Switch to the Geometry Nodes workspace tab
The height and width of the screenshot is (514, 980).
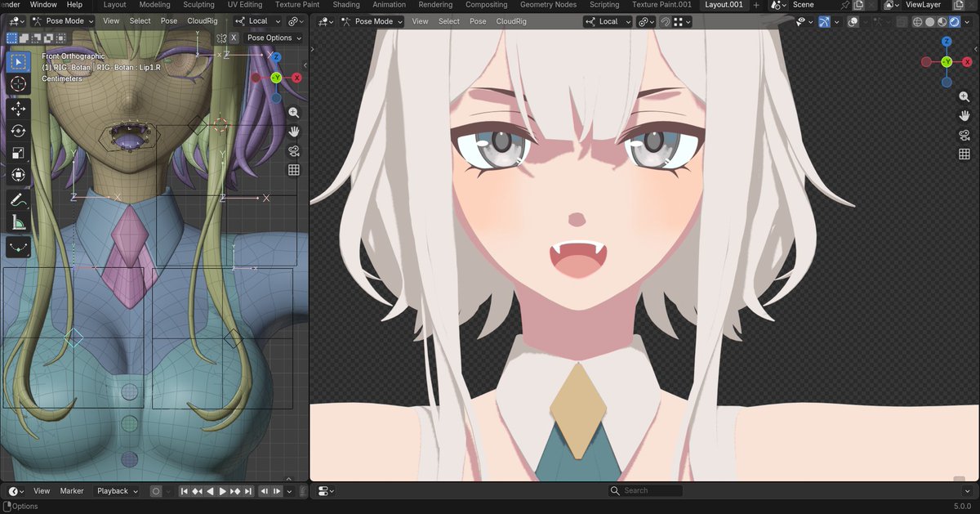pos(548,5)
